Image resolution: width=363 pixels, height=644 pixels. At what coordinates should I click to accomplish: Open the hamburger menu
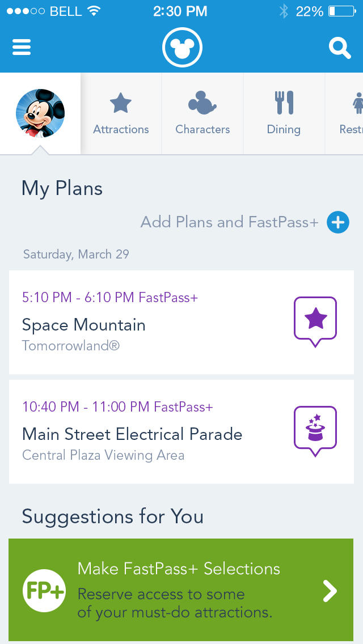pos(22,48)
